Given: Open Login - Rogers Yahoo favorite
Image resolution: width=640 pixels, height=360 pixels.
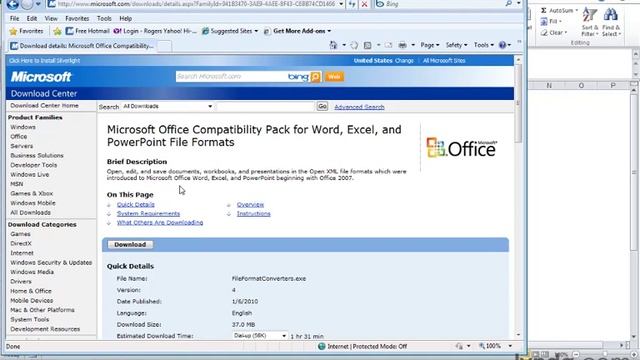Looking at the screenshot, I should click(155, 31).
